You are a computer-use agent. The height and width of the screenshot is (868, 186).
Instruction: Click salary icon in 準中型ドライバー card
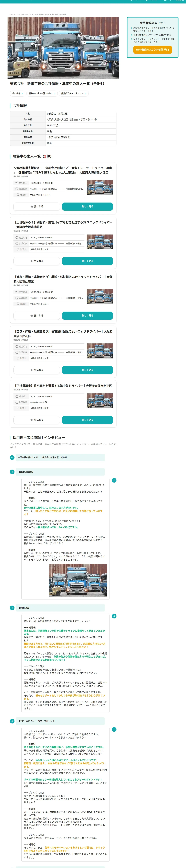(17, 396)
